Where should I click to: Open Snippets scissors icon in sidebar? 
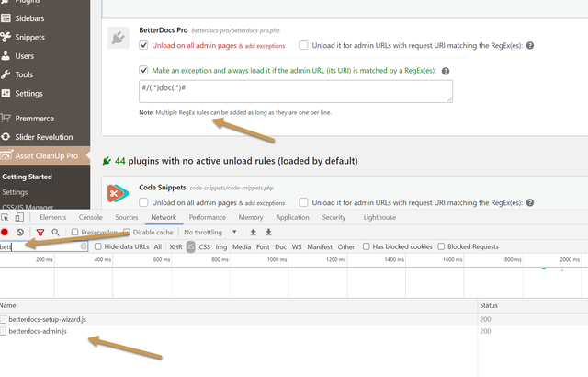pos(6,37)
